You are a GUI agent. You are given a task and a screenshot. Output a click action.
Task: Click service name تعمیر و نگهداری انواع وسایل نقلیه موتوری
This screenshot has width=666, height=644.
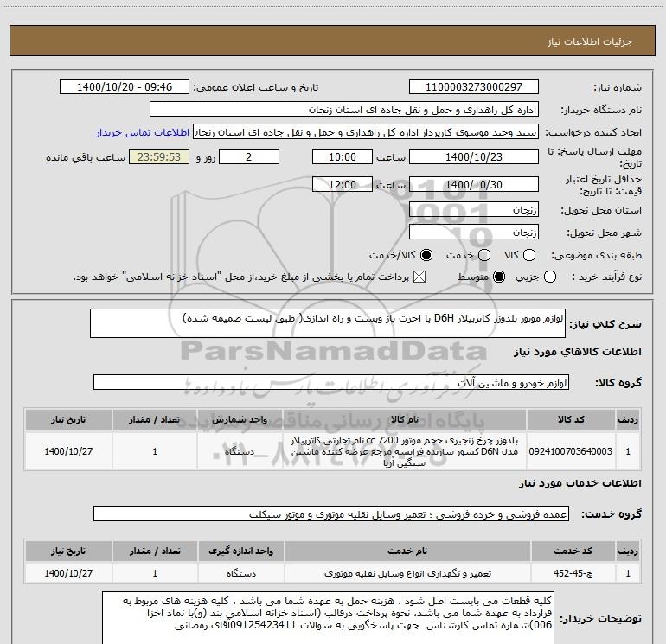(x=407, y=573)
